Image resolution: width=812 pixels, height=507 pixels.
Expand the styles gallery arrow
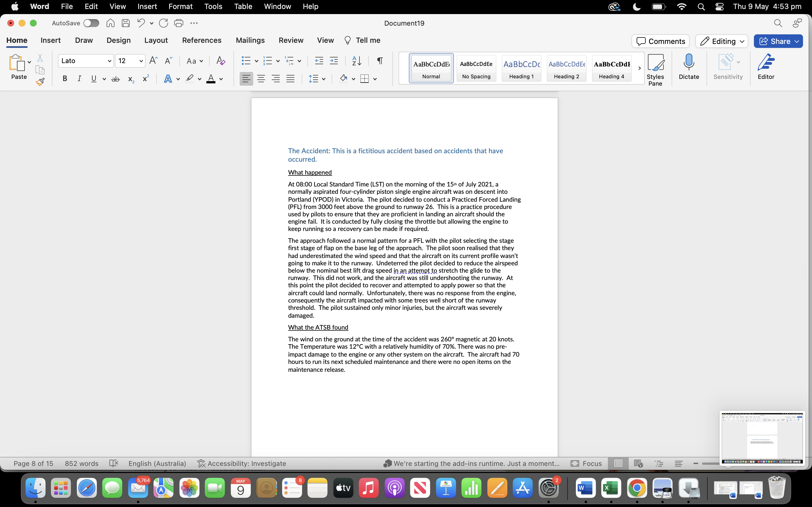(x=639, y=68)
